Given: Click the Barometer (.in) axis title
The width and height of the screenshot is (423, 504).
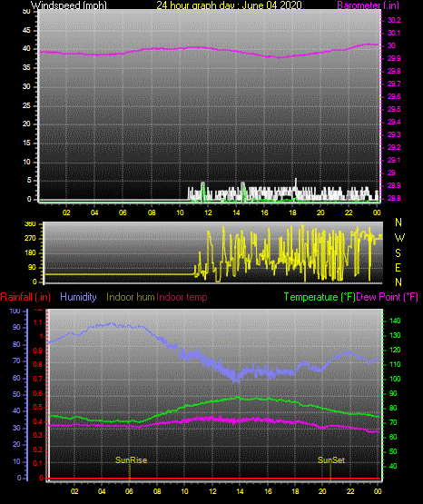Looking at the screenshot, I should coord(368,5).
